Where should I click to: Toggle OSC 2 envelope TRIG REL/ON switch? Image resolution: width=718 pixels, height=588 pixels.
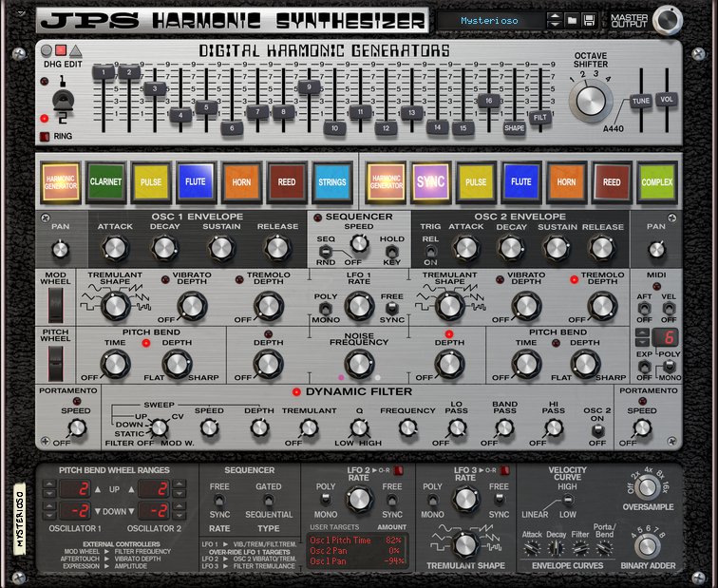coord(430,251)
